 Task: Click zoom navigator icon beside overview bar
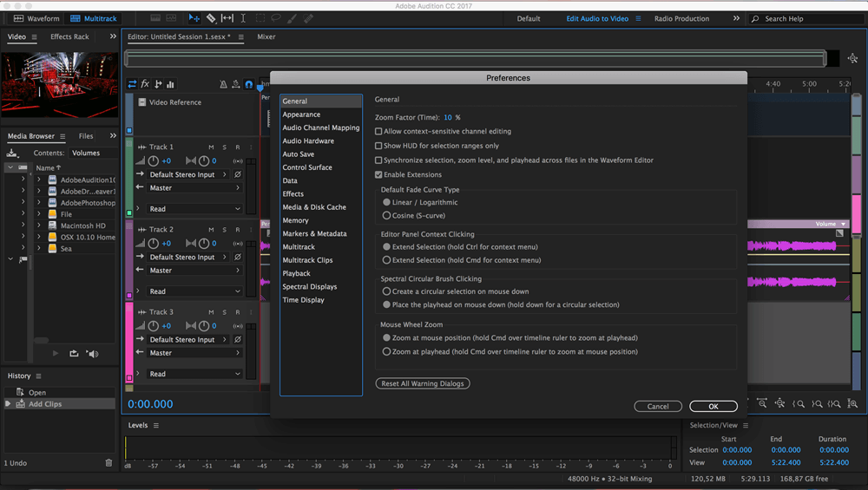click(852, 58)
